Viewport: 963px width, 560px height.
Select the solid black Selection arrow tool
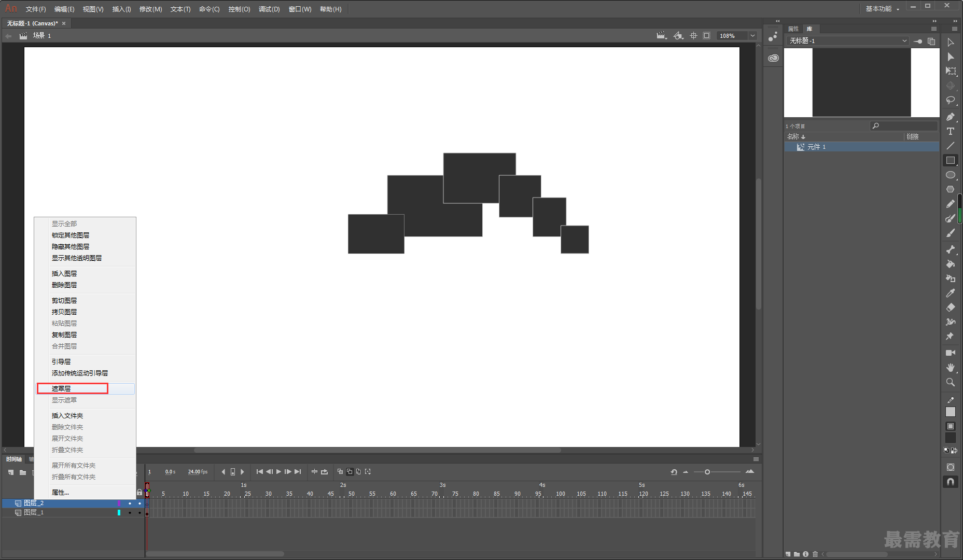951,57
